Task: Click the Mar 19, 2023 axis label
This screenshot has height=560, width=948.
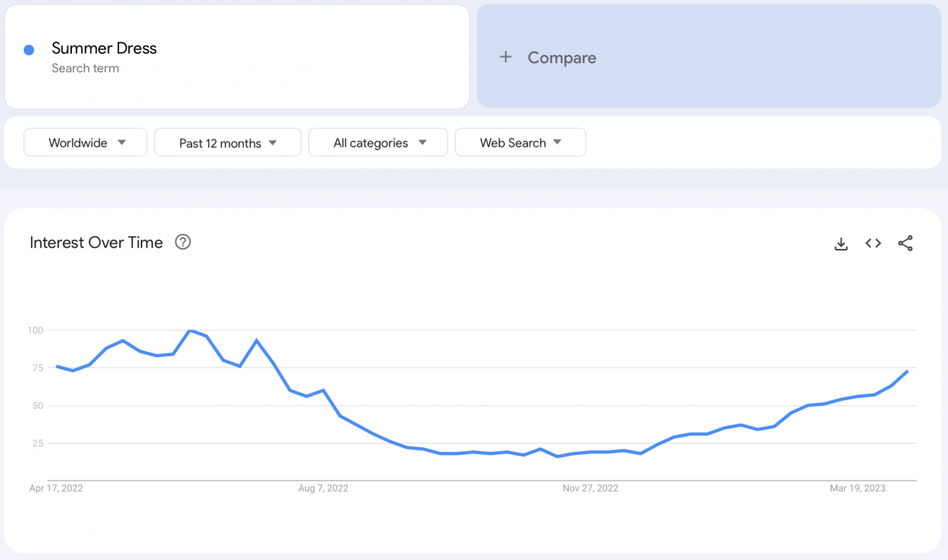Action: 857,488
